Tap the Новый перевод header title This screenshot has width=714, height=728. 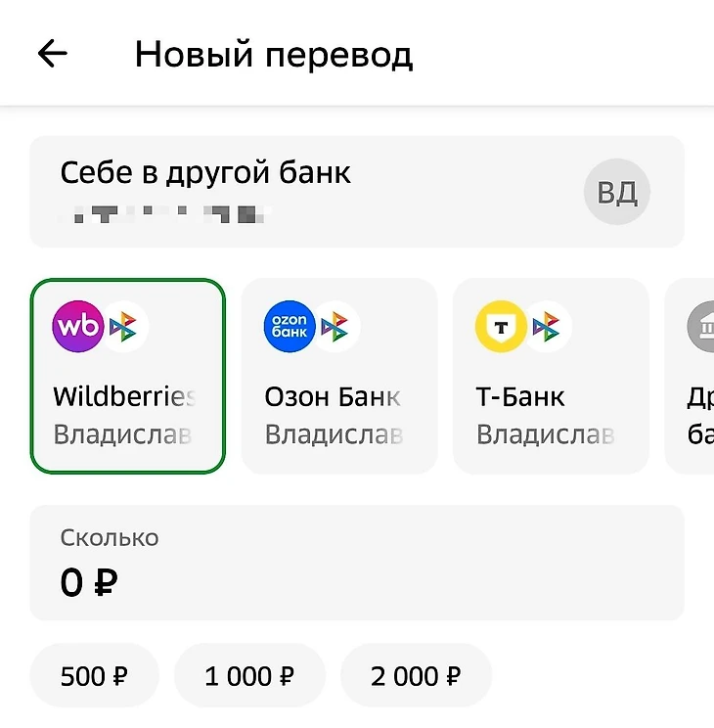tap(274, 54)
